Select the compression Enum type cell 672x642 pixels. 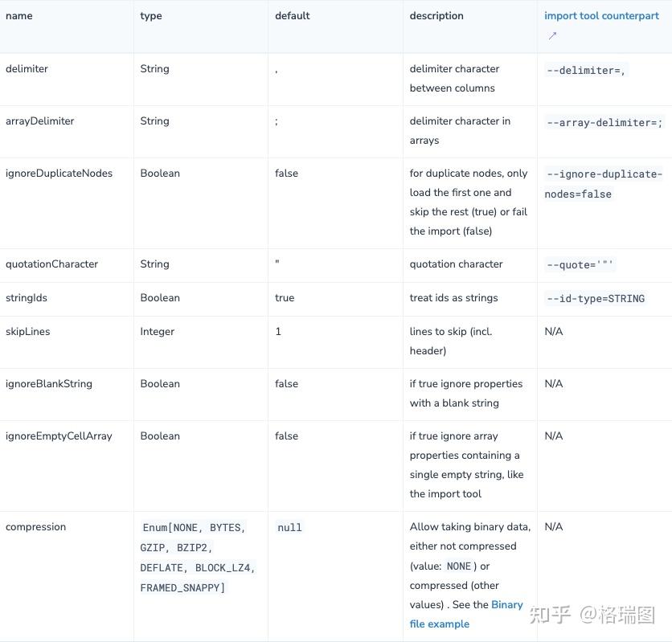click(199, 558)
